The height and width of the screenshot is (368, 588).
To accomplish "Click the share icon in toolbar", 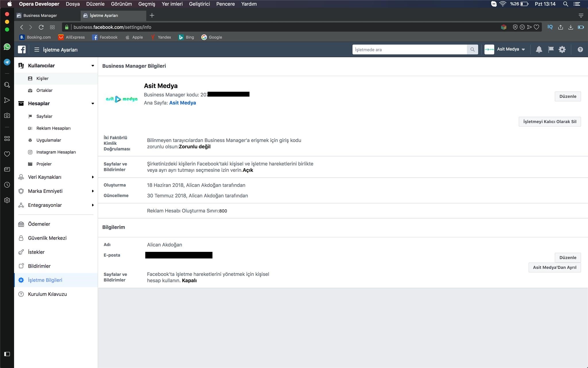I will coord(560,27).
